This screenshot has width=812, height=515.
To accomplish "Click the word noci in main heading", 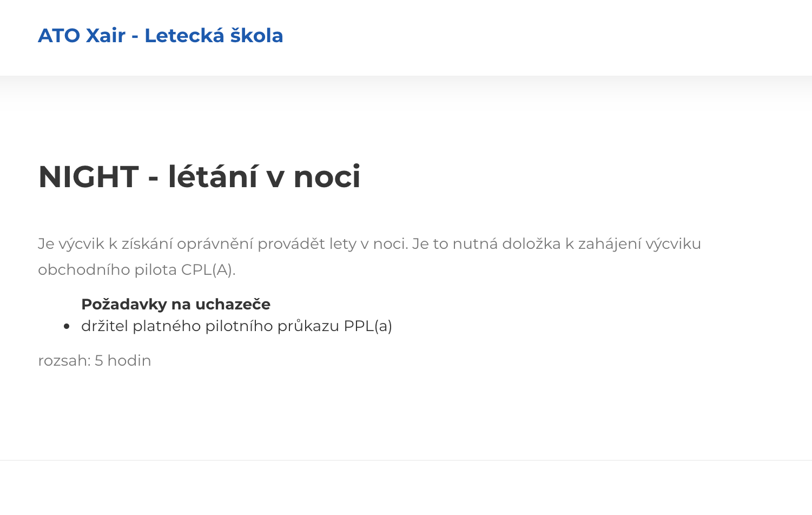I will (327, 177).
